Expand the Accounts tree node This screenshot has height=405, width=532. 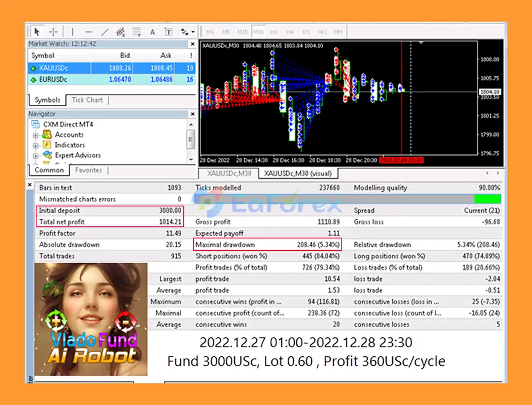tap(36, 135)
